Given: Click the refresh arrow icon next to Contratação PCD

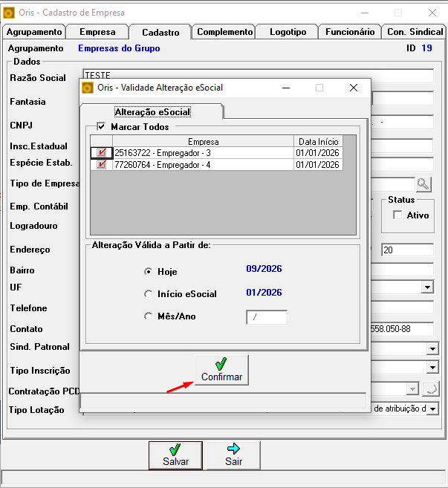Looking at the screenshot, I should [431, 389].
